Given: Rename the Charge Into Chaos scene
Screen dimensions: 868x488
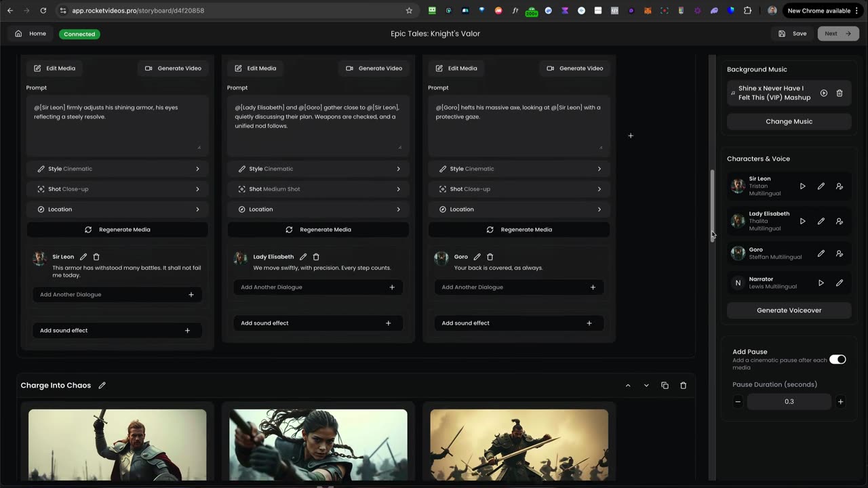Looking at the screenshot, I should [102, 386].
